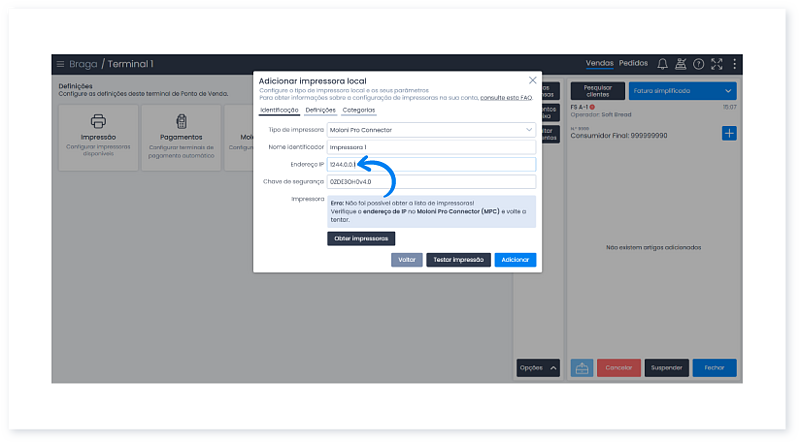
Task: Click the Consumidor Final: 999999990 text
Action: click(x=619, y=136)
